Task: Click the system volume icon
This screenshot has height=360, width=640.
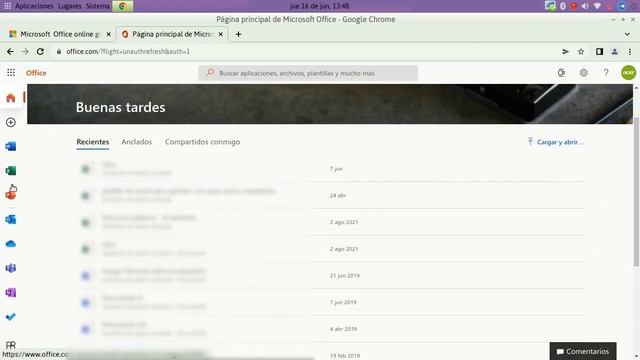Action: click(585, 6)
